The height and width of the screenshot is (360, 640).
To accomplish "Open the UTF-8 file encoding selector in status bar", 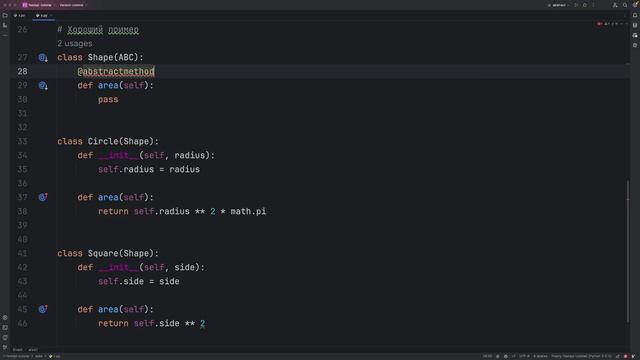I will (524, 356).
